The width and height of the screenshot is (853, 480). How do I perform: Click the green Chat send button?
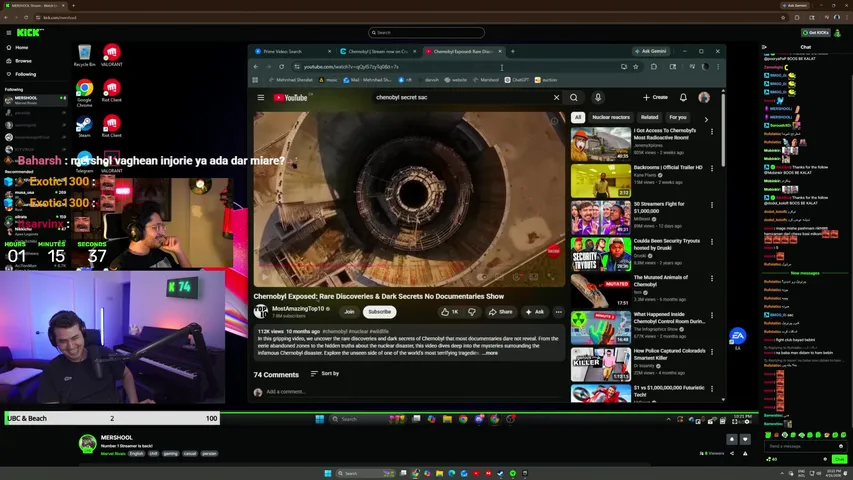pos(839,459)
